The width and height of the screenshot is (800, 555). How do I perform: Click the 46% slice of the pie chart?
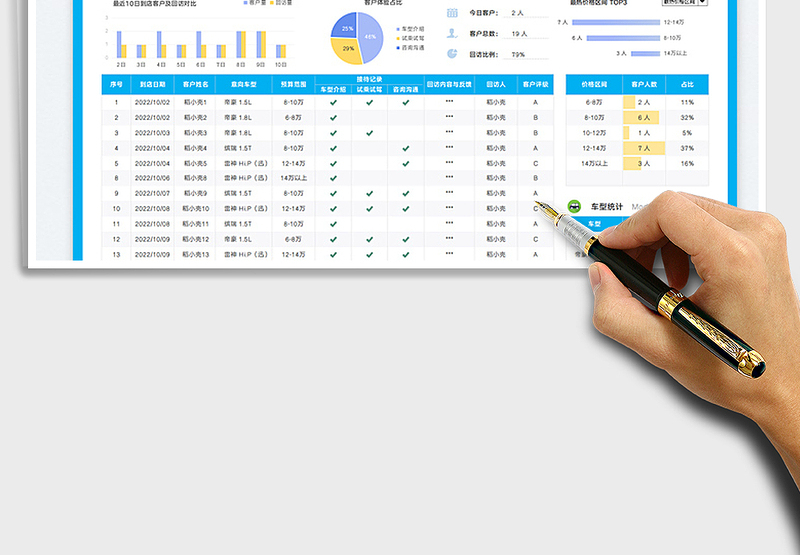point(373,37)
